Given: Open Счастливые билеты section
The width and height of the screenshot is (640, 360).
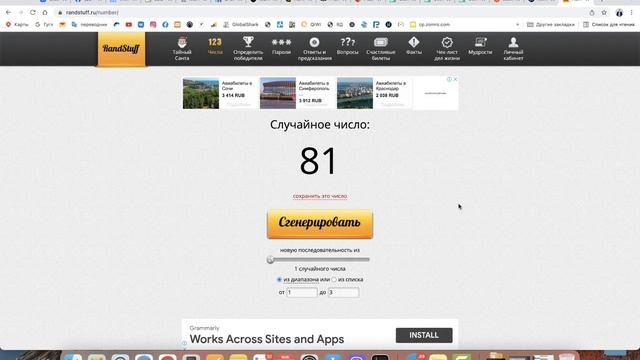Looking at the screenshot, I should [x=380, y=49].
